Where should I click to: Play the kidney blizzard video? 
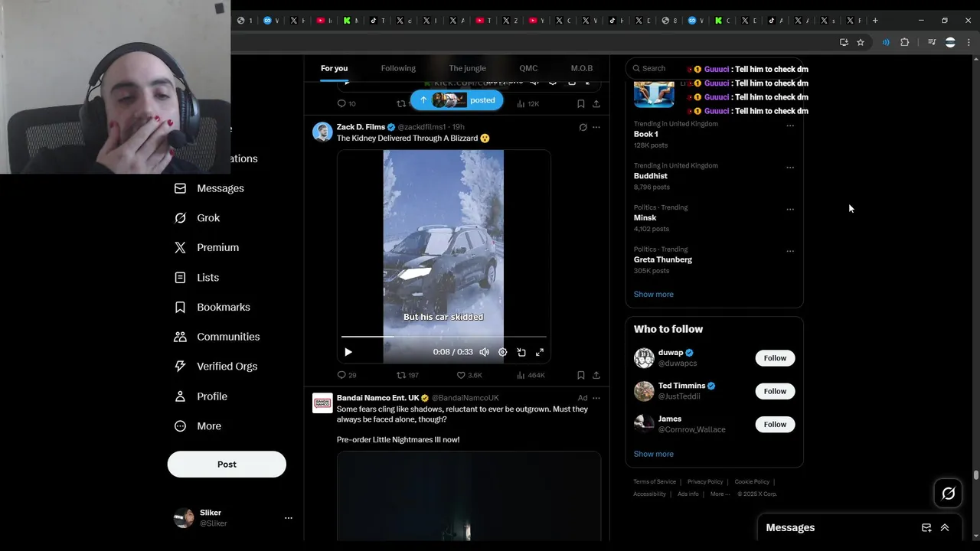[348, 352]
